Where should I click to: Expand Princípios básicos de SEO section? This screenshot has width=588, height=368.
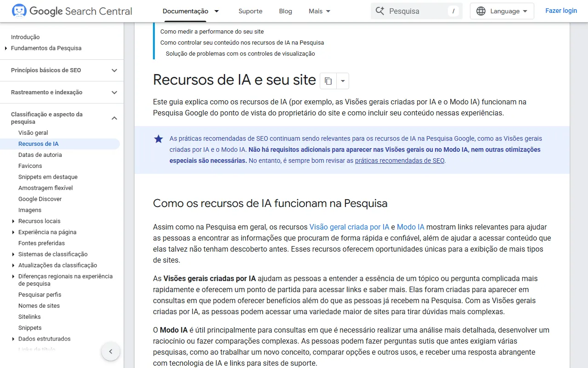click(x=114, y=70)
